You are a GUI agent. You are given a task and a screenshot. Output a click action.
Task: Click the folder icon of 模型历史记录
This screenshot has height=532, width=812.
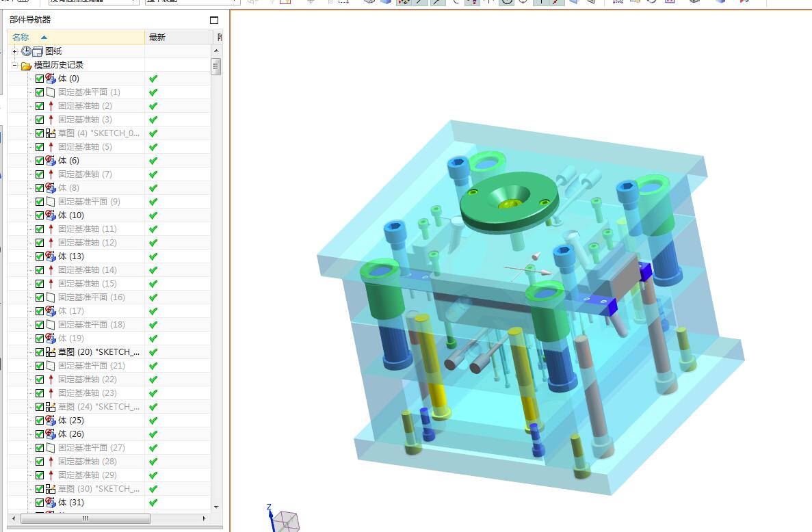click(x=27, y=65)
